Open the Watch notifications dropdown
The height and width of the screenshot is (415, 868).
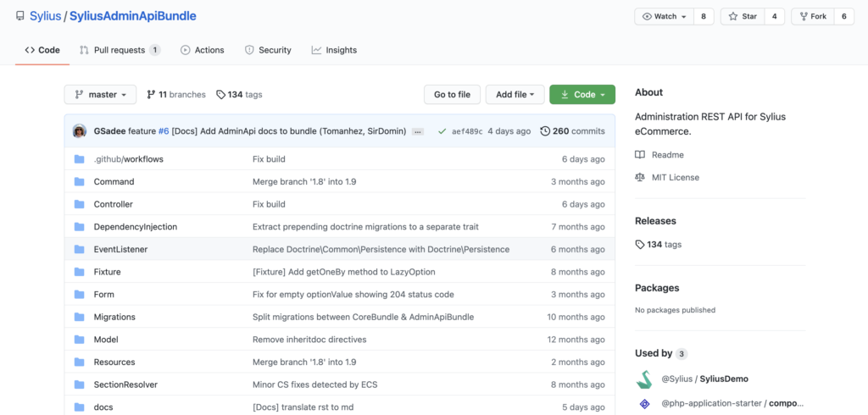[664, 17]
